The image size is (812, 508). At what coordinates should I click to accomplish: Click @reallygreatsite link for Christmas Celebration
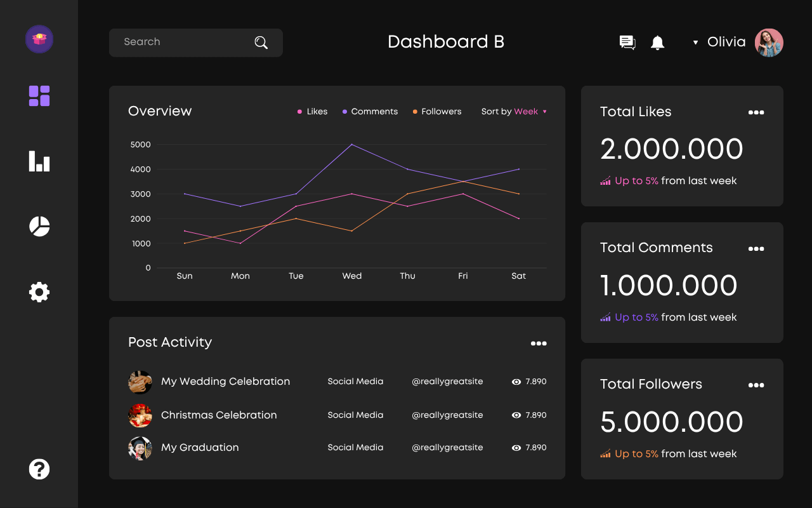(x=447, y=415)
